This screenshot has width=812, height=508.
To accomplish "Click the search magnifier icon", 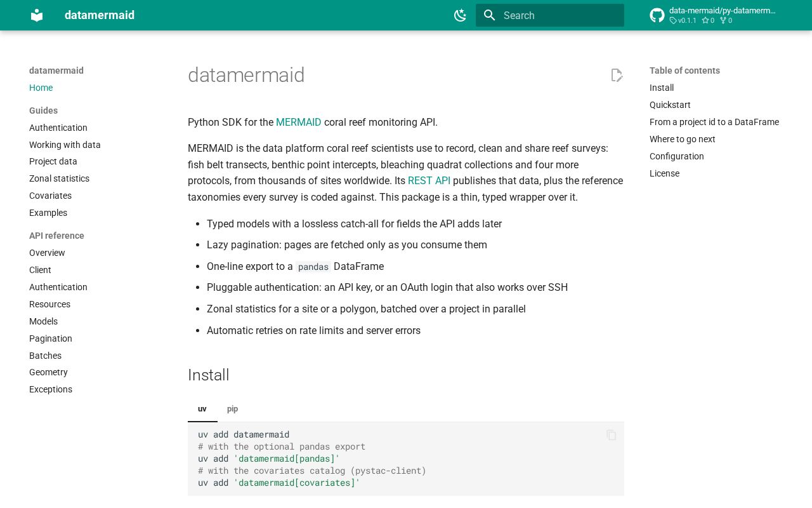I will pyautogui.click(x=489, y=15).
